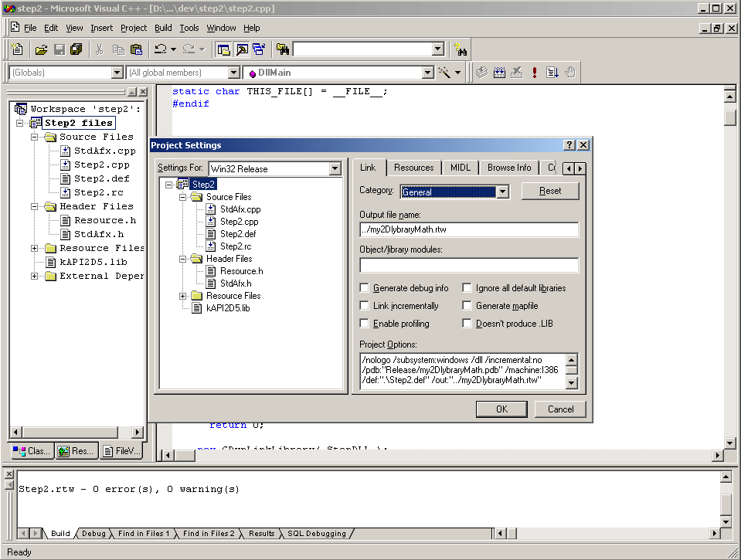Click the Find in Files toolbar icon

tap(283, 49)
